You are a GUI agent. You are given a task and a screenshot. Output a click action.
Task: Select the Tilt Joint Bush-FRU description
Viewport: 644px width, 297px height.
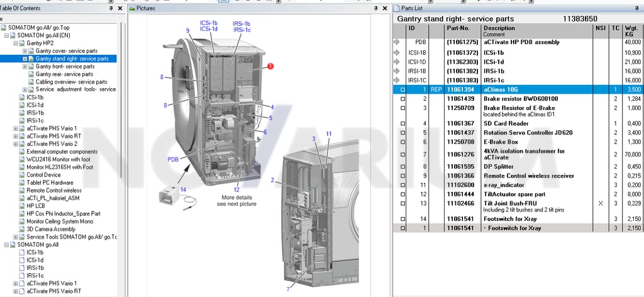tap(510, 203)
